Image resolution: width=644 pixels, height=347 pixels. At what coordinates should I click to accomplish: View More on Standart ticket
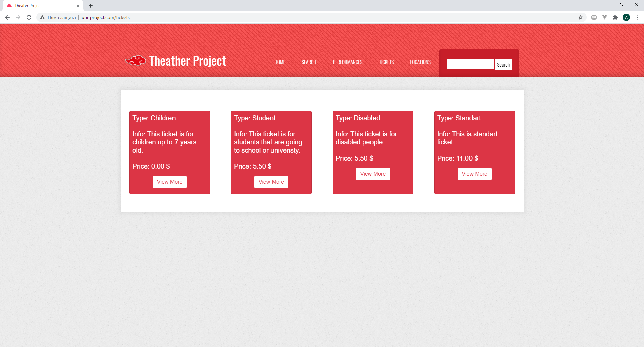(475, 174)
